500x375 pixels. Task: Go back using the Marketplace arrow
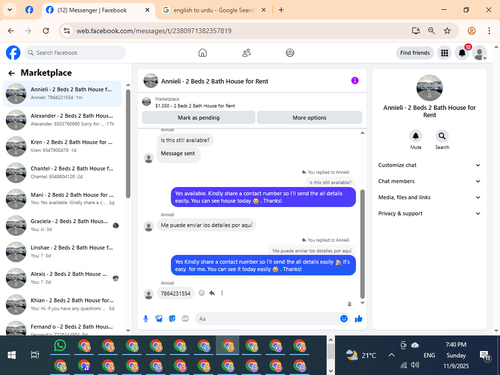tap(12, 73)
